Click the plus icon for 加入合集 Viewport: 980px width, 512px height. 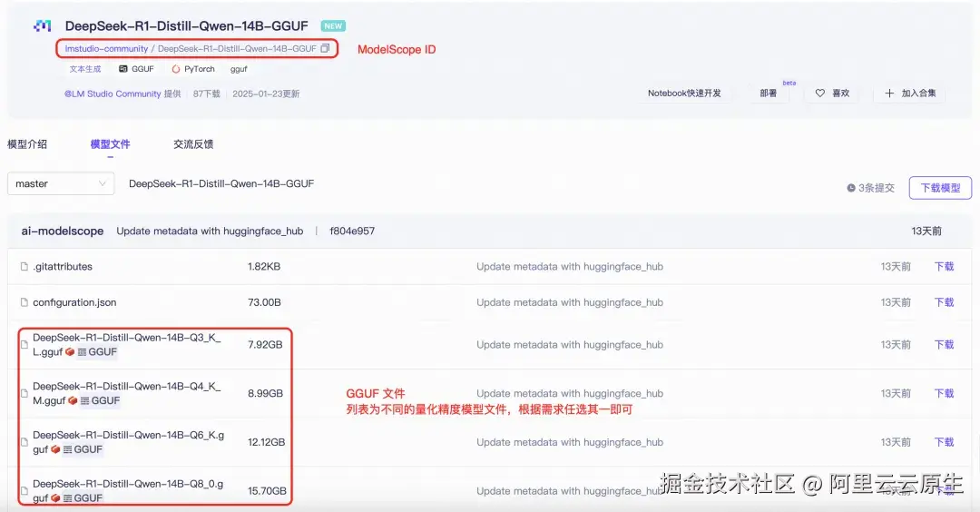[889, 94]
